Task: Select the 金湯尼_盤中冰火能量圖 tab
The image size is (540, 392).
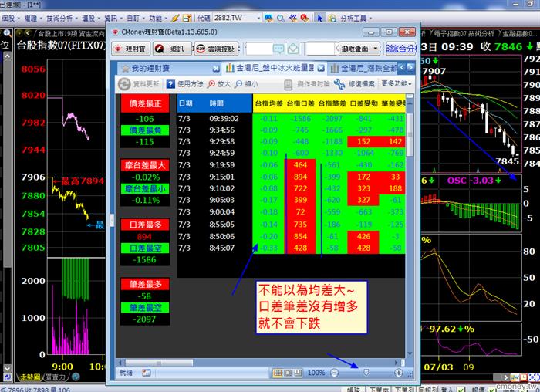Action: [275, 68]
